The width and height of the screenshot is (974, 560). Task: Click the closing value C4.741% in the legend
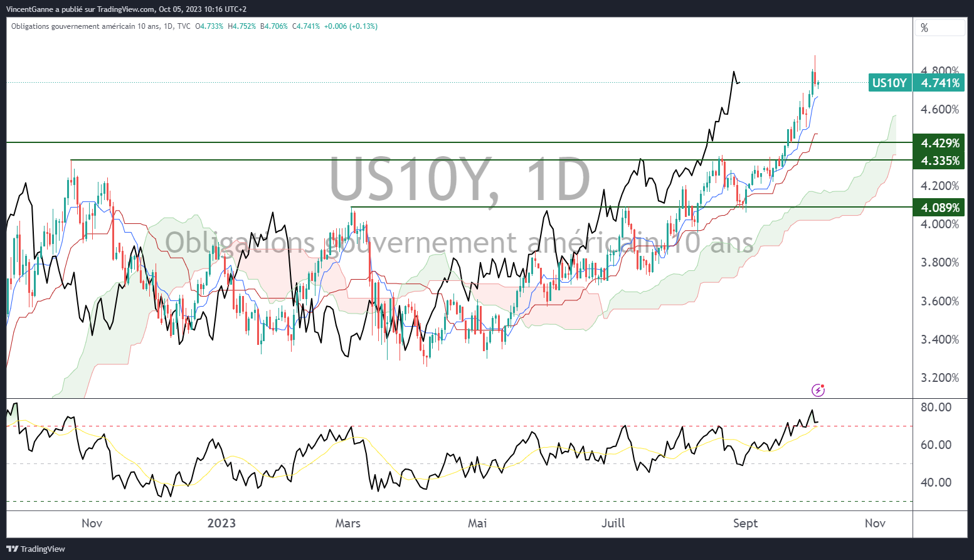coord(306,26)
